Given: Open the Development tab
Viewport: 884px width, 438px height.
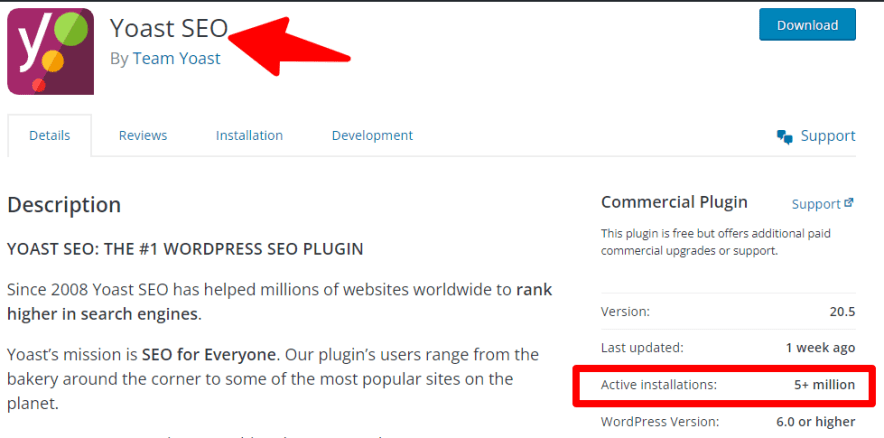Looking at the screenshot, I should coord(372,135).
